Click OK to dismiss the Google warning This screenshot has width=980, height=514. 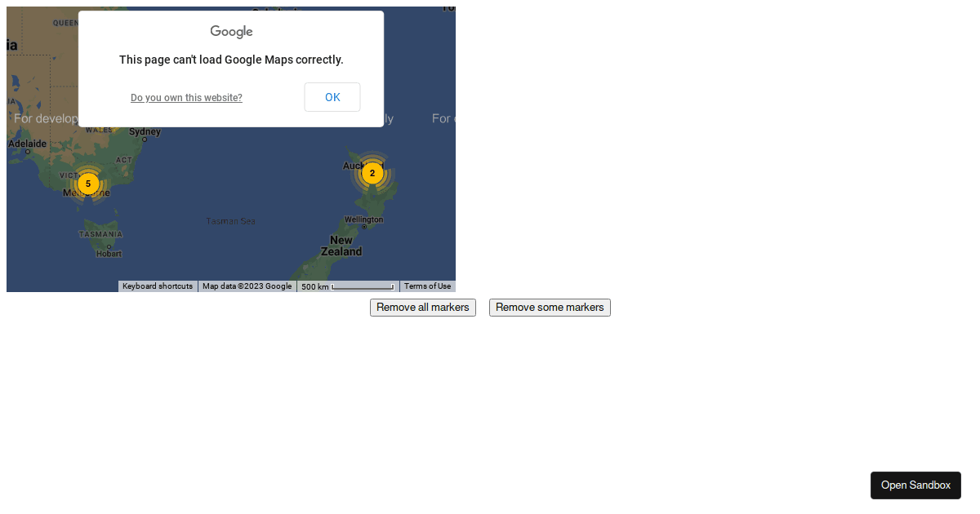(332, 96)
